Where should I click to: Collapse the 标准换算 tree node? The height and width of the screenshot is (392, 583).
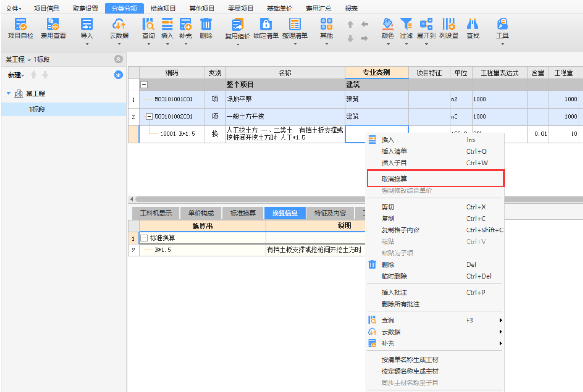(x=144, y=238)
